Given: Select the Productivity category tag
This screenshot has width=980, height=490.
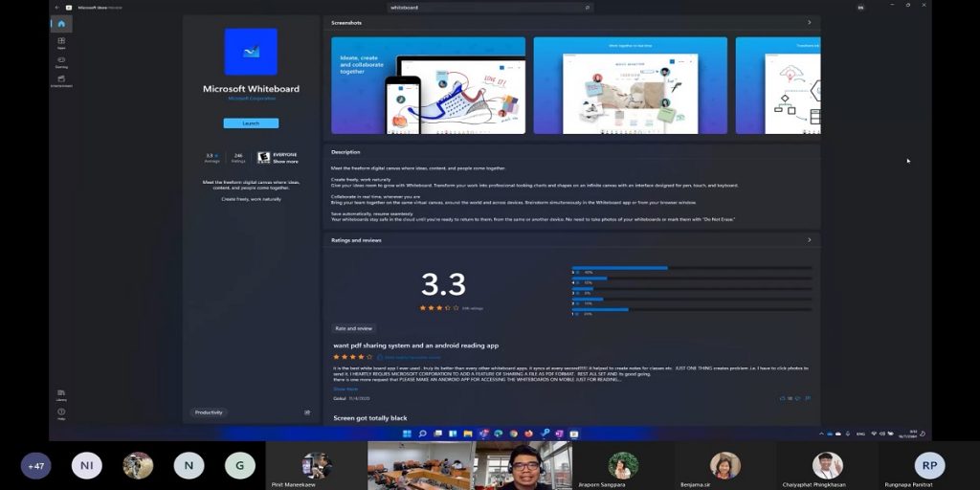Looking at the screenshot, I should click(209, 412).
